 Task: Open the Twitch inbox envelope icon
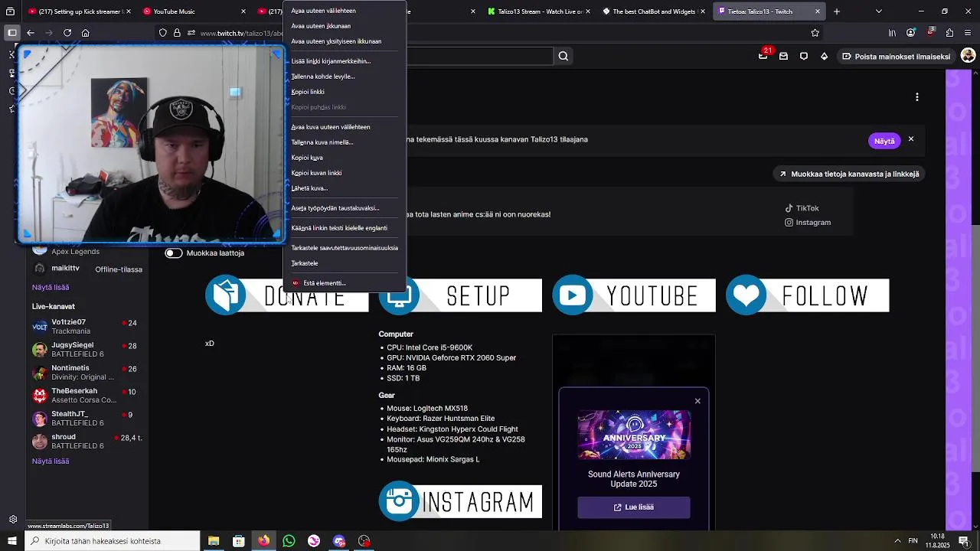click(x=783, y=56)
